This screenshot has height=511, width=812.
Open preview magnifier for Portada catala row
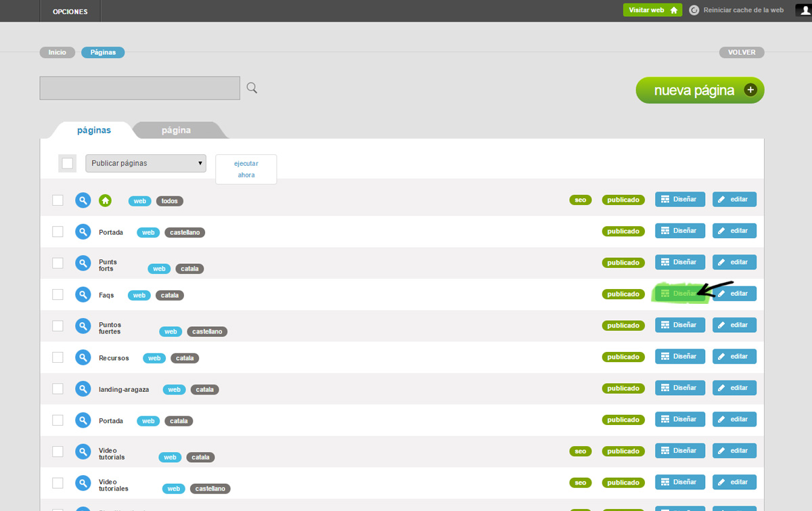click(x=83, y=420)
